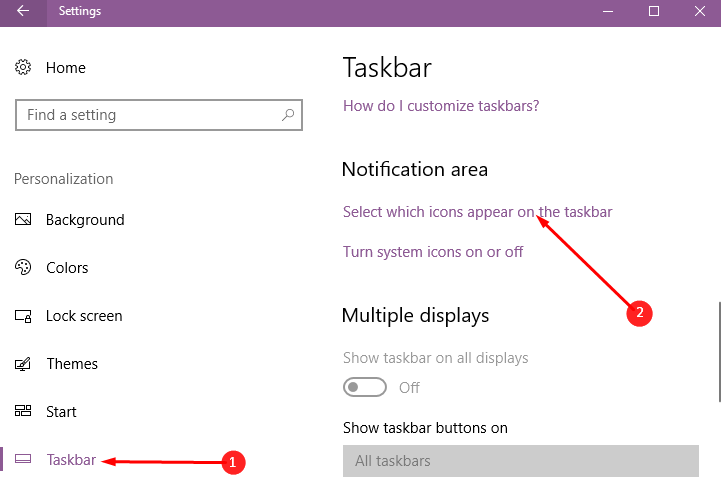The width and height of the screenshot is (721, 489).
Task: Click the Personalization section label
Action: click(x=63, y=178)
